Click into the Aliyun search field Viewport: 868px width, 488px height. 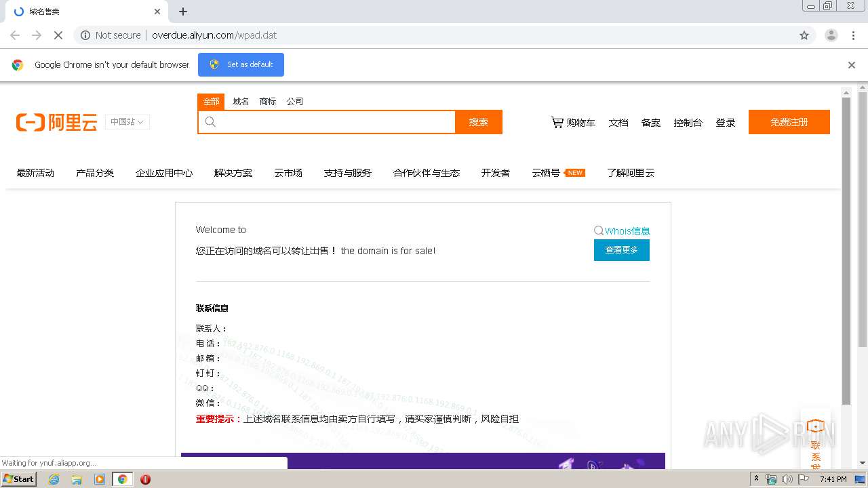[x=327, y=122]
